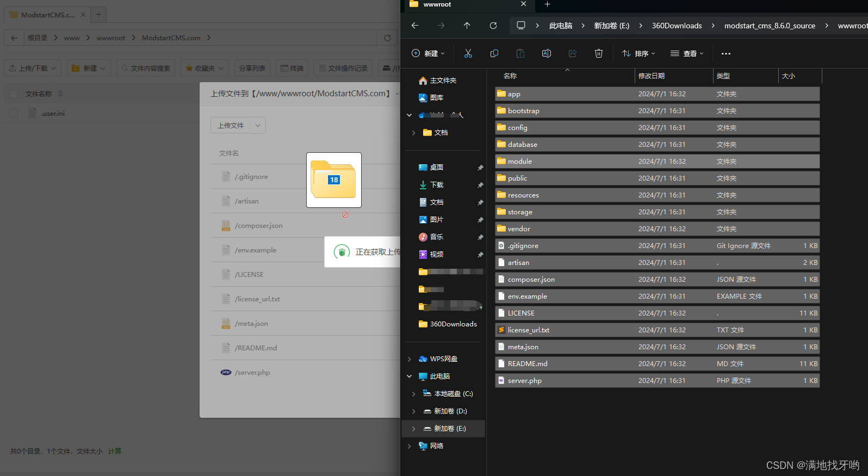Select 图片 pictures in quick access
Image resolution: width=868 pixels, height=476 pixels.
[431, 220]
